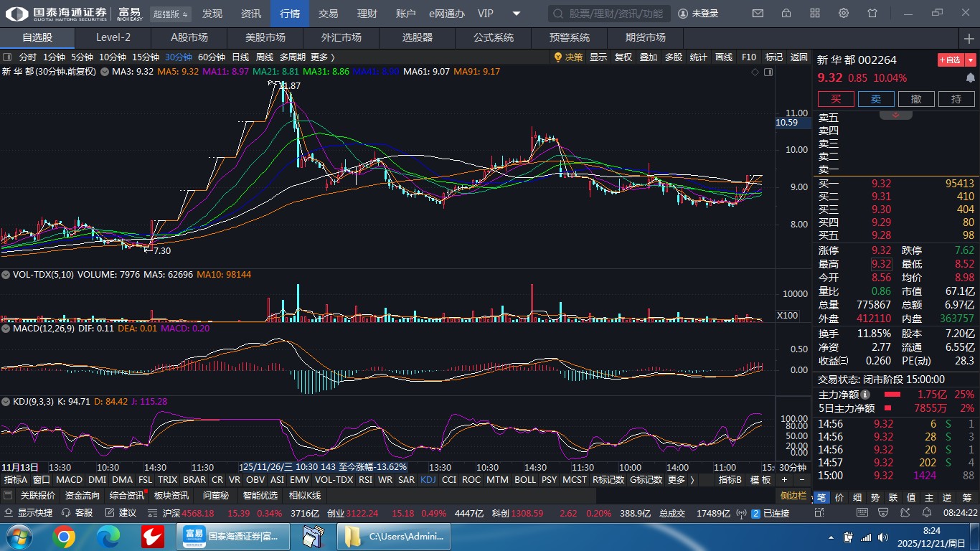Click the stock search input field
The width and height of the screenshot is (980, 551).
[x=610, y=14]
